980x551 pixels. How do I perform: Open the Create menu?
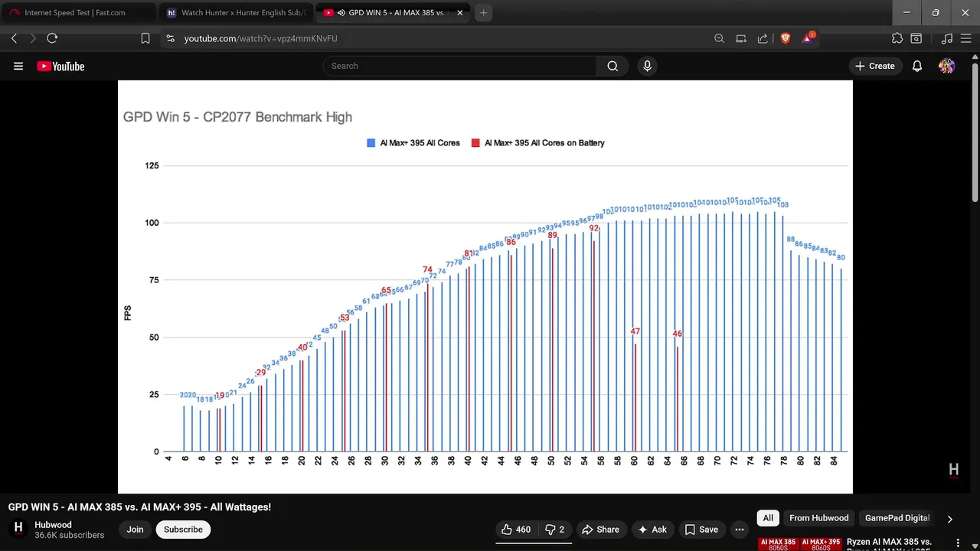click(x=874, y=67)
